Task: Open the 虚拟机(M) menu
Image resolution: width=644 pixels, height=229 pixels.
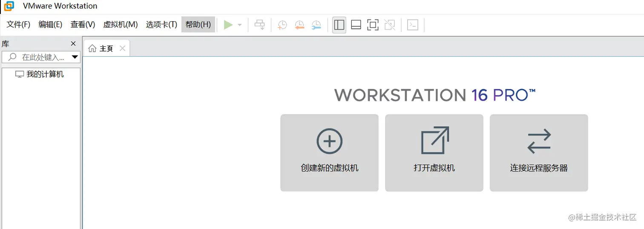Action: click(121, 25)
